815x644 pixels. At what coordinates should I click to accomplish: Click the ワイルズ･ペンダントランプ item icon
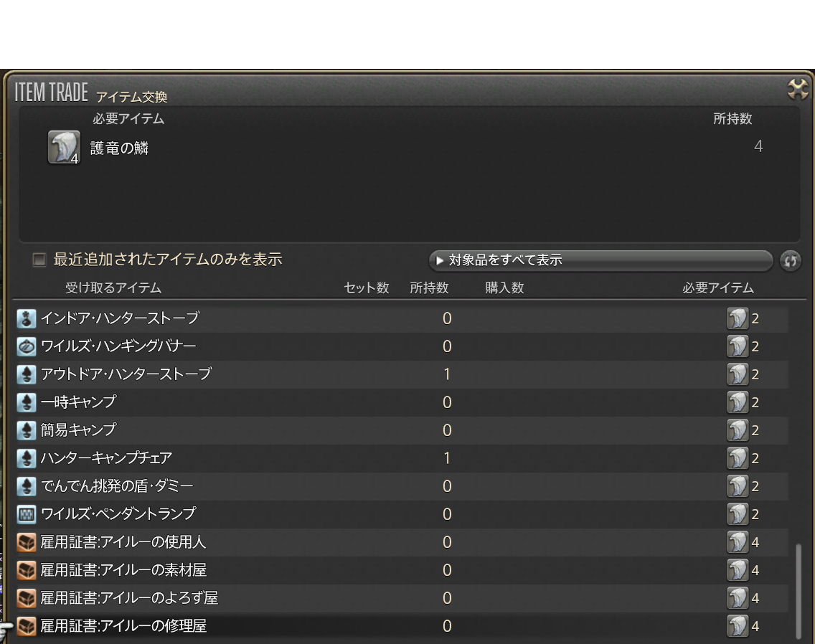27,514
